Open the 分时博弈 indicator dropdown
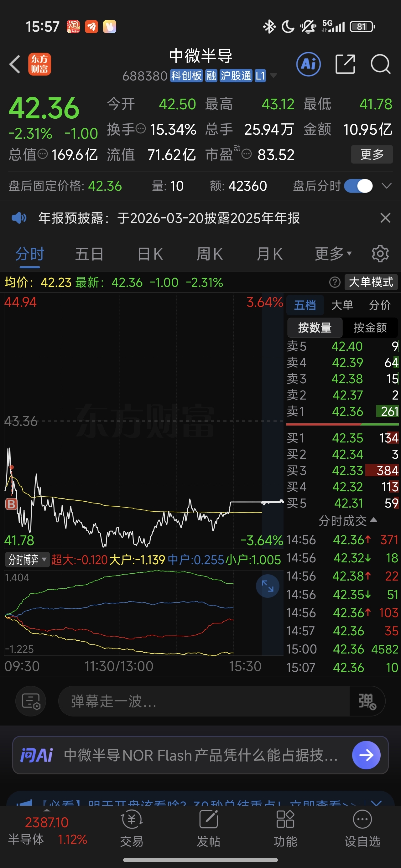 click(27, 560)
